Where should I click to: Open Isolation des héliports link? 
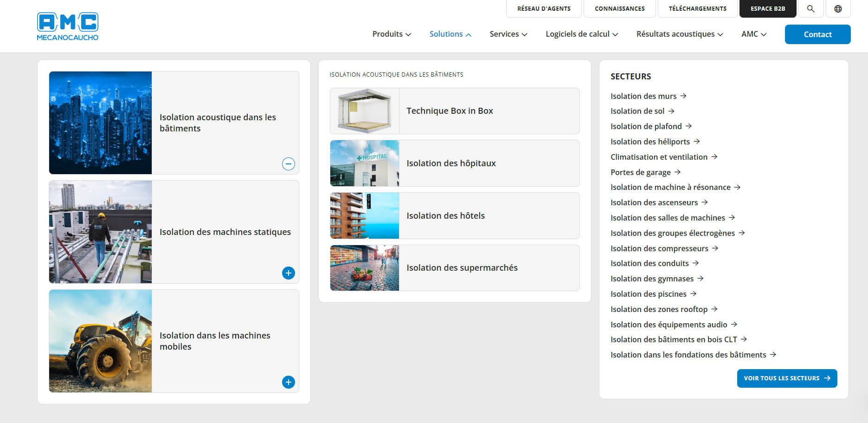tap(656, 142)
